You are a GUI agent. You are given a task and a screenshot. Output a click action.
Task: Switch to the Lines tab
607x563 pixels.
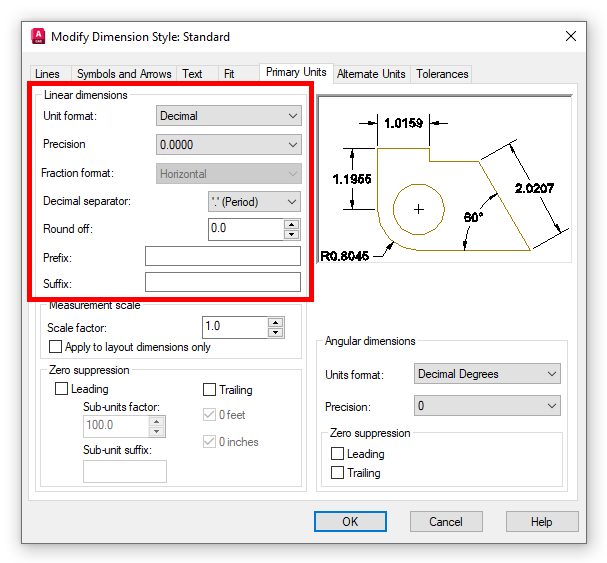(47, 74)
